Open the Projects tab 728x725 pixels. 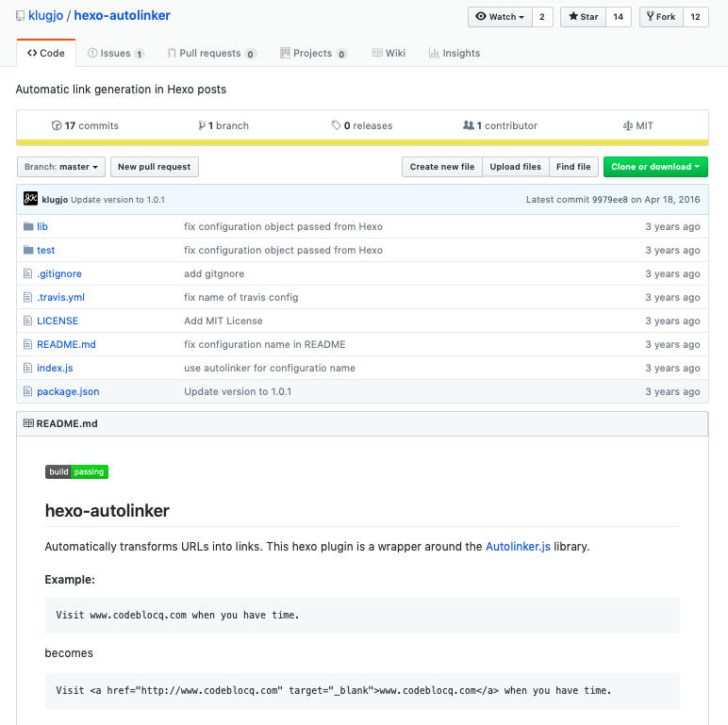coord(313,53)
